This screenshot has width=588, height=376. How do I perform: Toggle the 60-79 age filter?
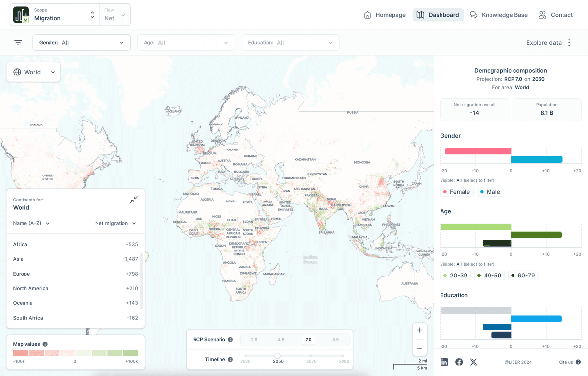(523, 276)
